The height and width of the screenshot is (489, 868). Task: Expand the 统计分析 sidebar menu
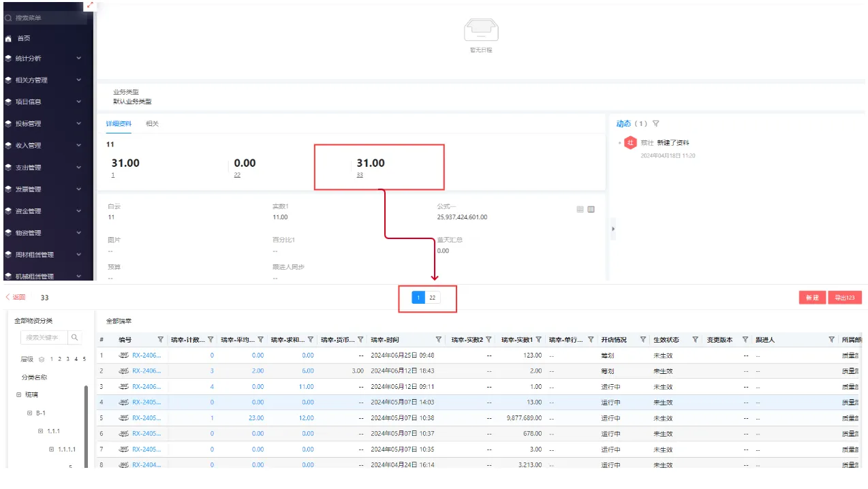tap(78, 59)
